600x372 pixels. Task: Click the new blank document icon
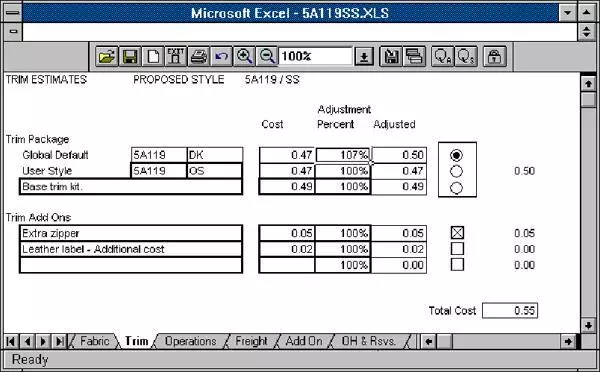153,57
